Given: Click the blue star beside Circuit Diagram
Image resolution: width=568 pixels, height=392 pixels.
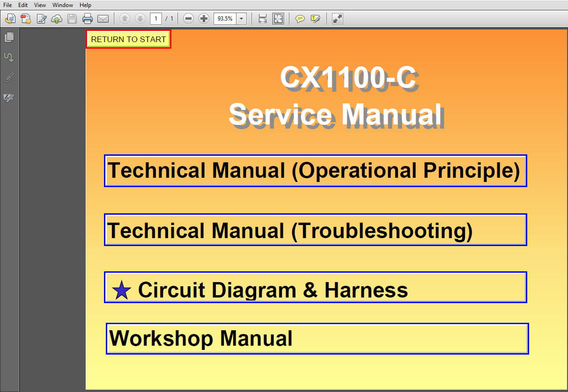Looking at the screenshot, I should (x=122, y=290).
